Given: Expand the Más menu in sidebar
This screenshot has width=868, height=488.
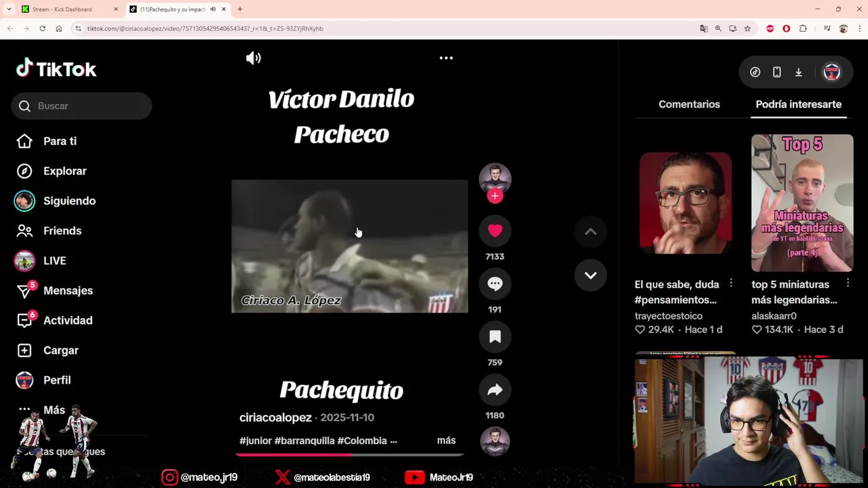Looking at the screenshot, I should click(54, 409).
